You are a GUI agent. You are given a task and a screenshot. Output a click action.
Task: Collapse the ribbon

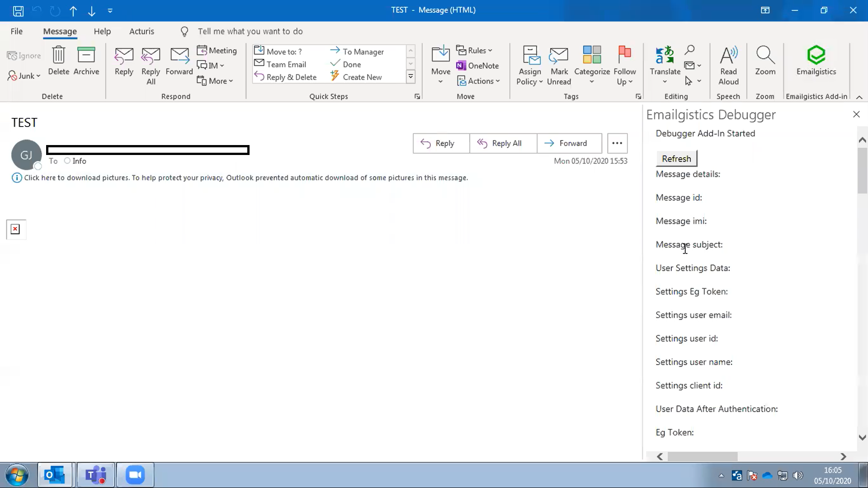(859, 97)
